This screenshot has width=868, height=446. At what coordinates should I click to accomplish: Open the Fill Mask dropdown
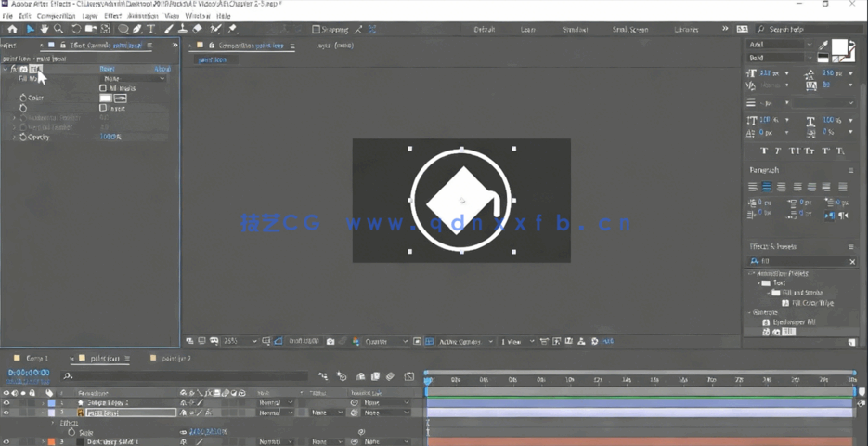click(134, 79)
